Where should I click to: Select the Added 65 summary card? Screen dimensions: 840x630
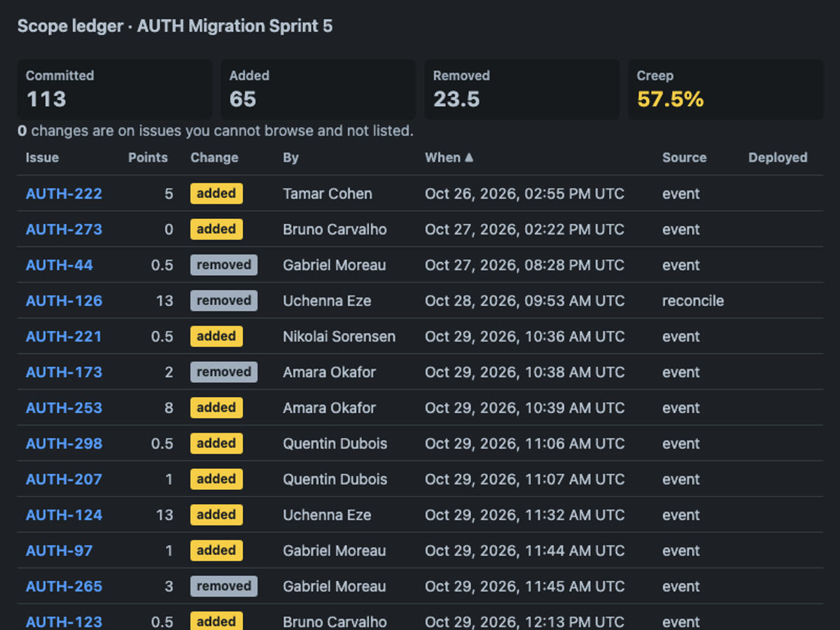point(318,90)
